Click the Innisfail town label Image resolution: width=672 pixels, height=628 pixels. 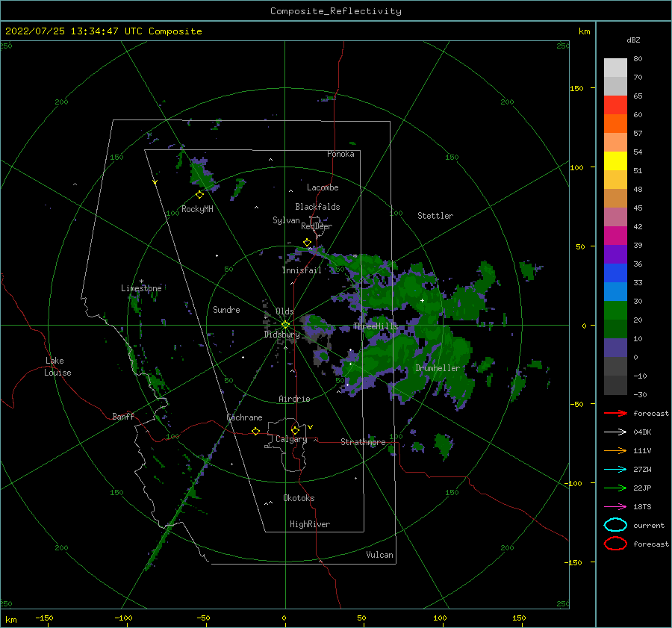pos(302,270)
